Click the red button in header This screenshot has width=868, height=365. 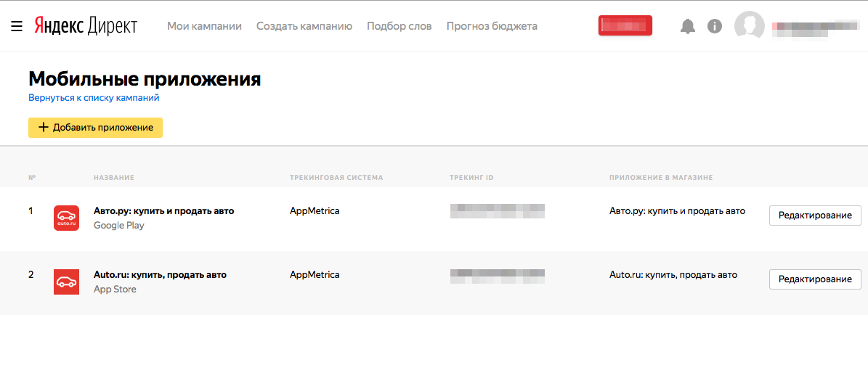(625, 25)
